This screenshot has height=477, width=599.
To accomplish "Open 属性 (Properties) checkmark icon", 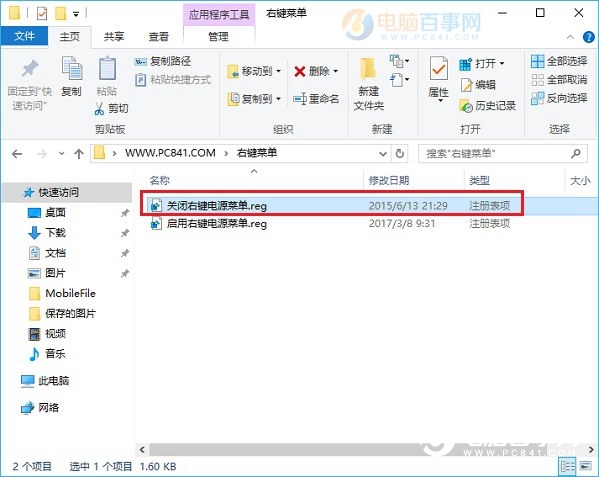I will [x=438, y=69].
